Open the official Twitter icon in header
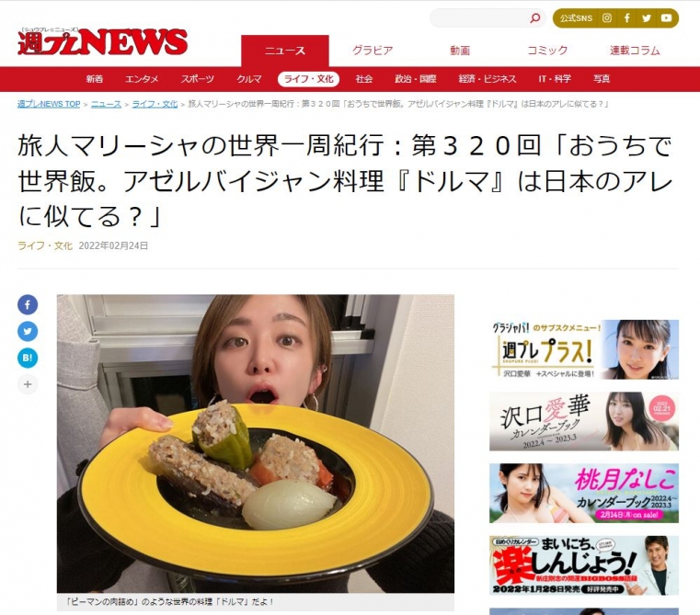The image size is (700, 615). pyautogui.click(x=647, y=17)
